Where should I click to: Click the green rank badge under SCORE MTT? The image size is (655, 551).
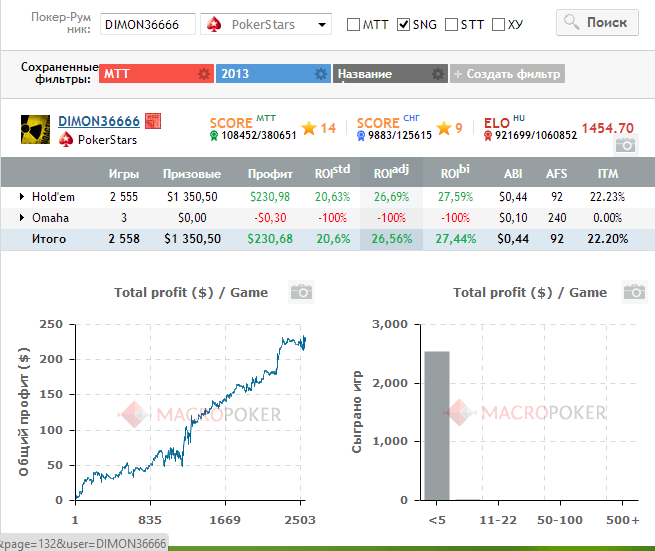click(214, 136)
